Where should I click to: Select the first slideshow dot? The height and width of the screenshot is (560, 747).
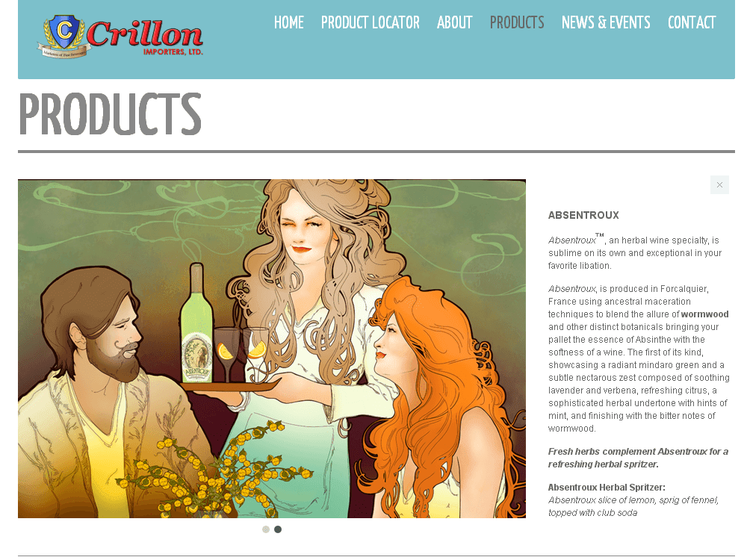pos(266,529)
